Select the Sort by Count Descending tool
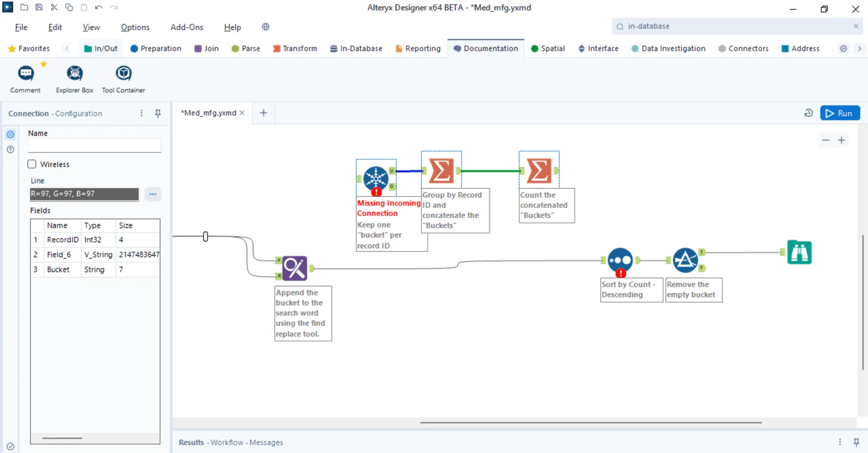This screenshot has width=868, height=453. click(x=620, y=260)
